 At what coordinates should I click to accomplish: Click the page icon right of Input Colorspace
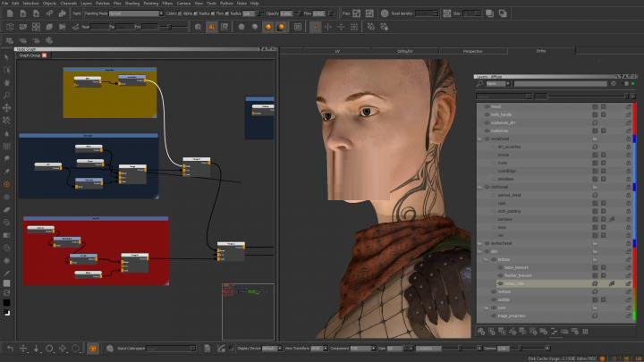pos(208,349)
